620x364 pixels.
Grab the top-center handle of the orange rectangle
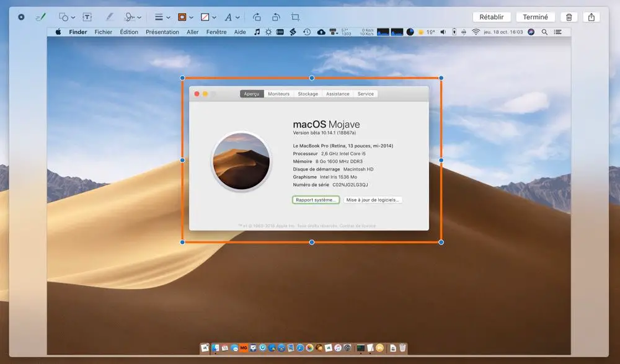(312, 78)
